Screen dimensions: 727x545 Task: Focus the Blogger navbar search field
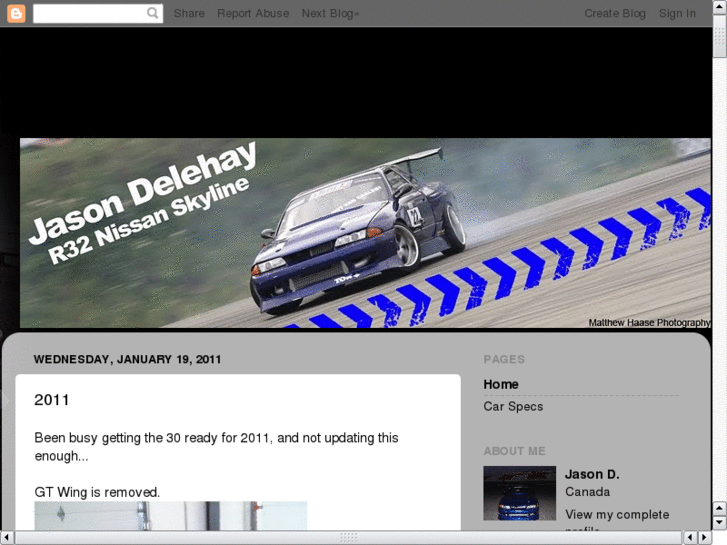point(98,13)
